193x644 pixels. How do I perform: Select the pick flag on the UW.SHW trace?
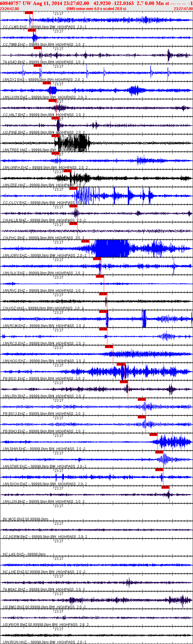click(153, 435)
